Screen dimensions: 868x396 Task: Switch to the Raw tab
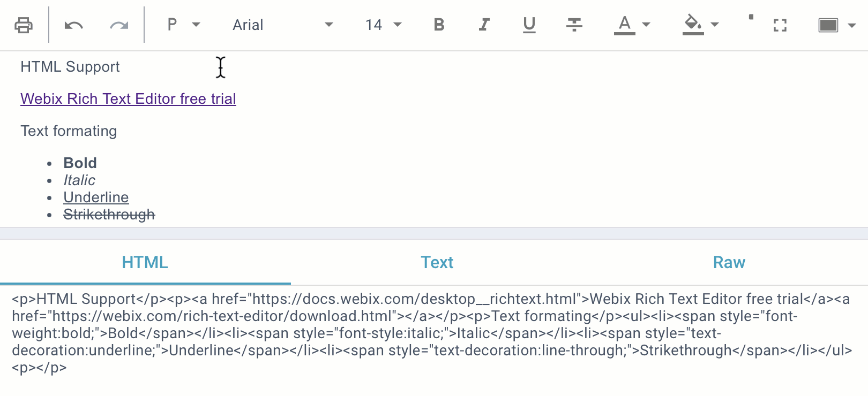pos(729,262)
